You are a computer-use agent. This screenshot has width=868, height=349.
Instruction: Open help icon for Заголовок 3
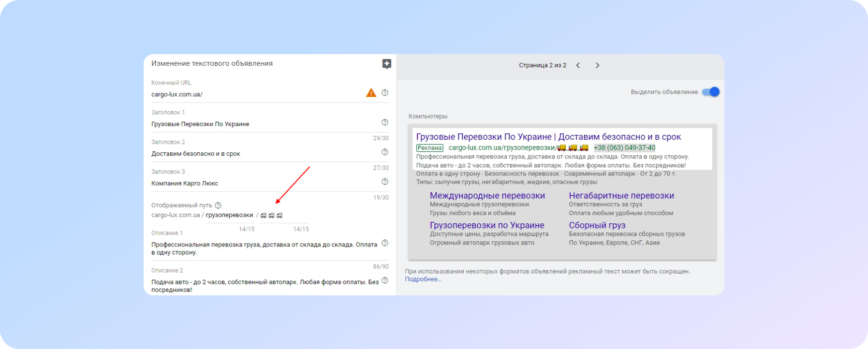(x=385, y=182)
